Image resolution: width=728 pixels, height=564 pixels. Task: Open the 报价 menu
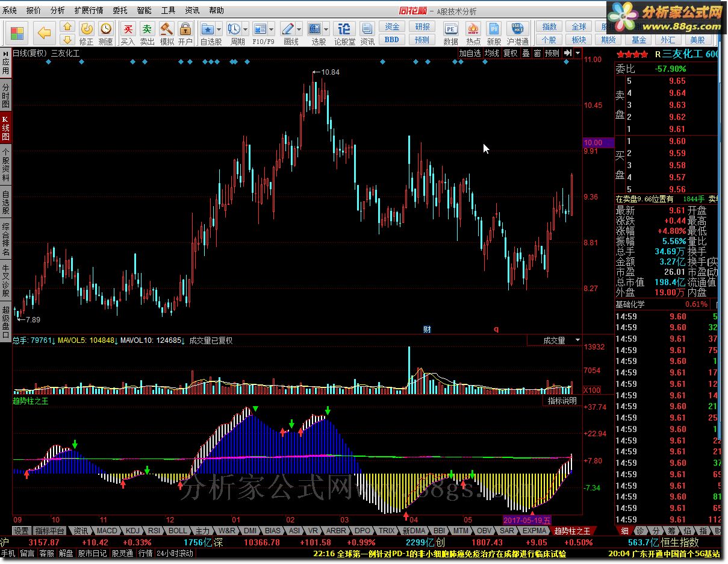34,10
